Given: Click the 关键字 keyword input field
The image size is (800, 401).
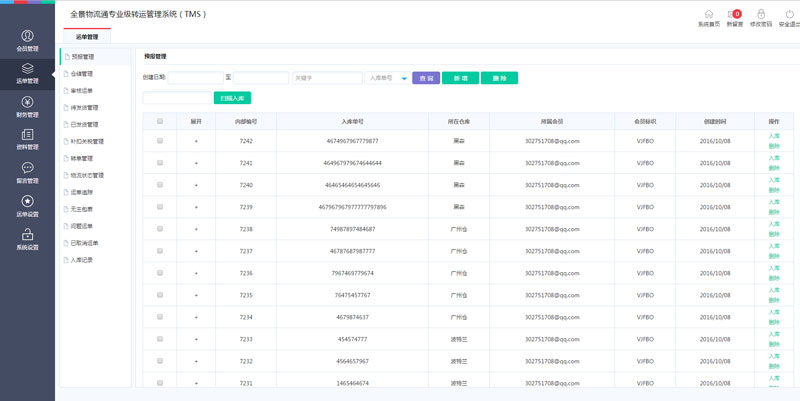Looking at the screenshot, I should (325, 78).
